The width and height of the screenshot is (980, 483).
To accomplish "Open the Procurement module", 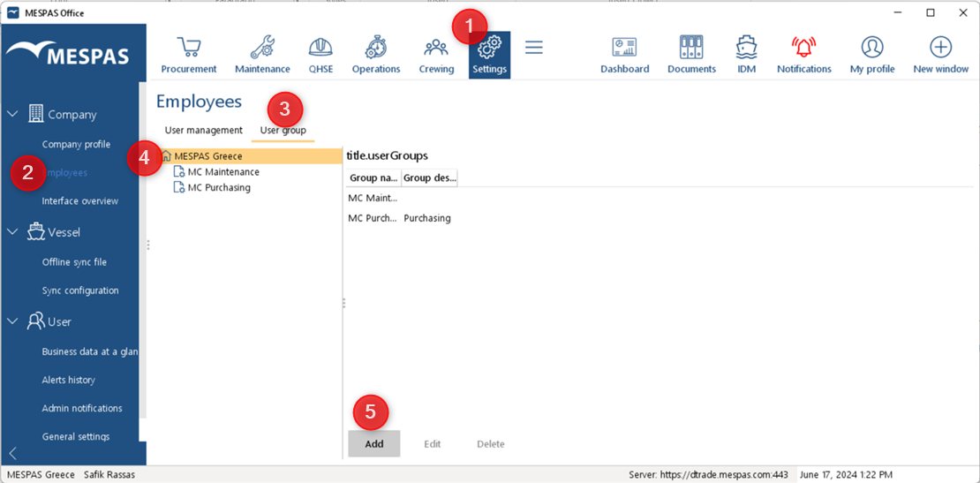I will [189, 55].
